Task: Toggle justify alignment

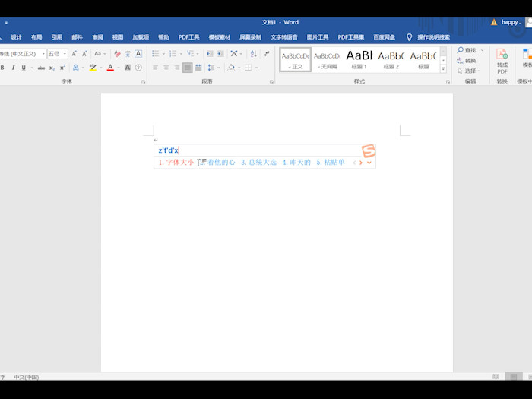Action: (188, 68)
